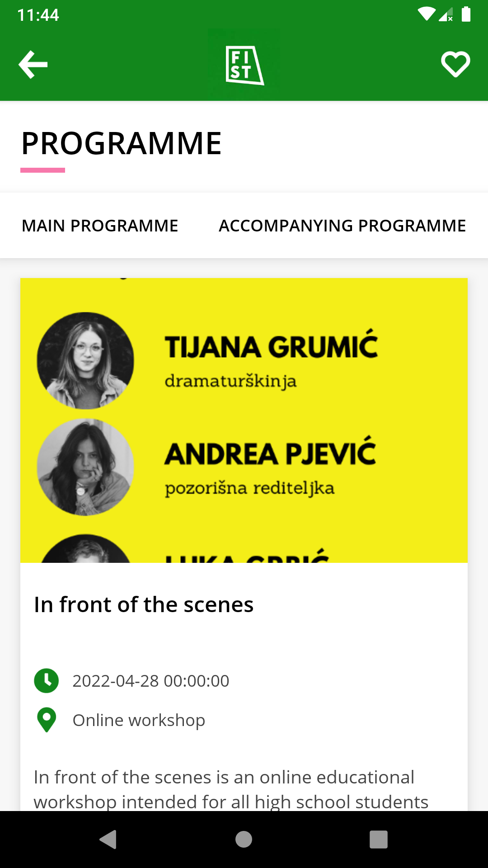488x868 pixels.
Task: Tap Tijana Grumić's portrait photo
Action: coord(85,360)
